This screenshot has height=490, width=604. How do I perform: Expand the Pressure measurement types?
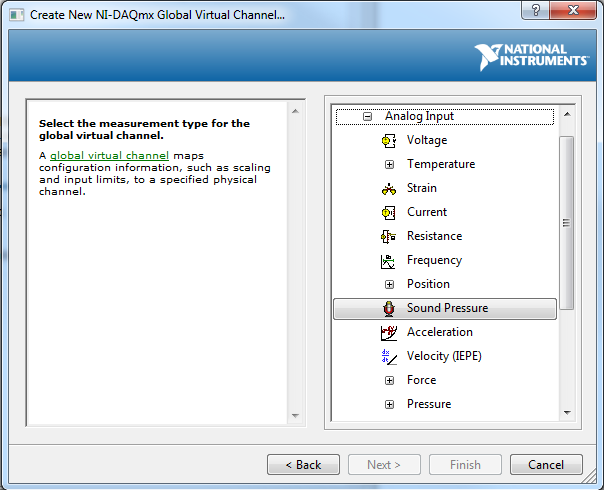[x=389, y=404]
